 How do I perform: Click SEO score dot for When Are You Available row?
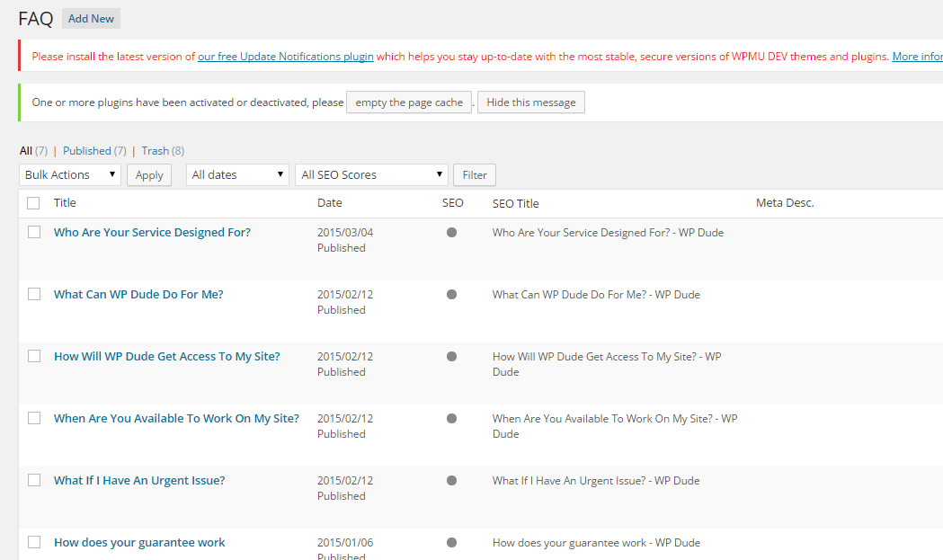click(x=451, y=418)
